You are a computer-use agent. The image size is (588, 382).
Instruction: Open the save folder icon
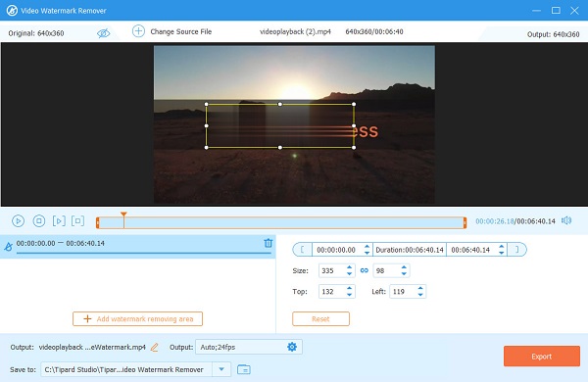tap(244, 369)
